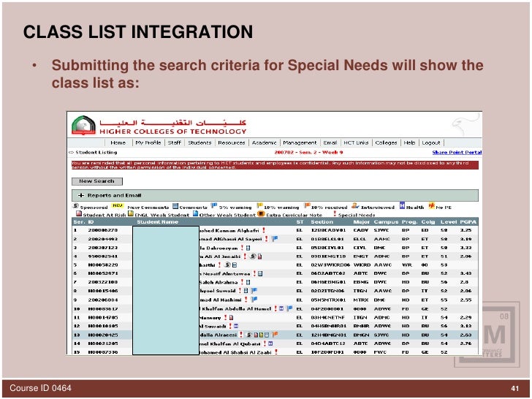This screenshot has width=532, height=399.
Task: Click the PGPA column header
Action: [468, 222]
